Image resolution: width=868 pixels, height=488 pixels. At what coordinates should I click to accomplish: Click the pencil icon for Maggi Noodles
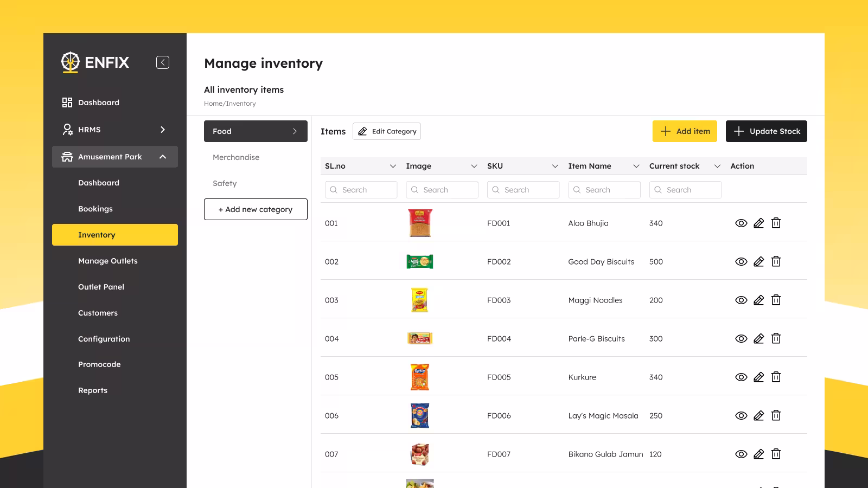[x=758, y=300]
